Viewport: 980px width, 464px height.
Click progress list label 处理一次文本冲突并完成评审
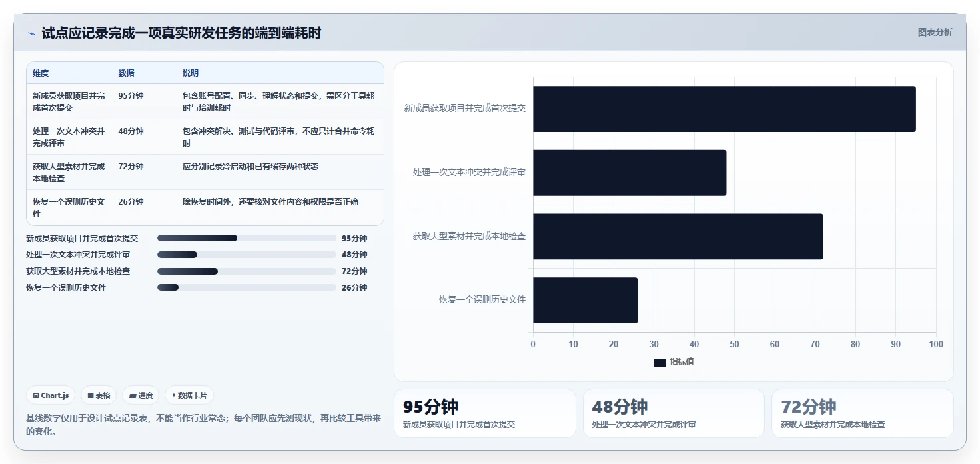tap(78, 255)
